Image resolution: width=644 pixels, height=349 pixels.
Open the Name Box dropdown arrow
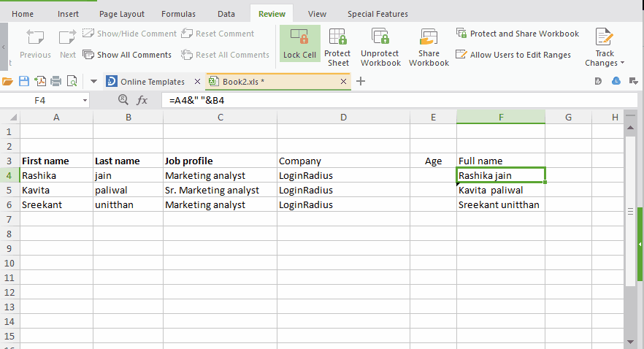pyautogui.click(x=85, y=100)
